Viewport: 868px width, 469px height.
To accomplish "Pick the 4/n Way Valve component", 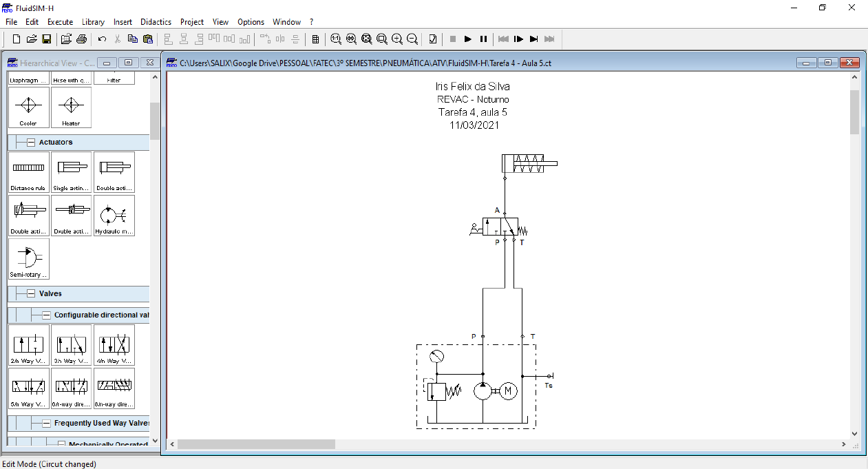I will pos(114,344).
